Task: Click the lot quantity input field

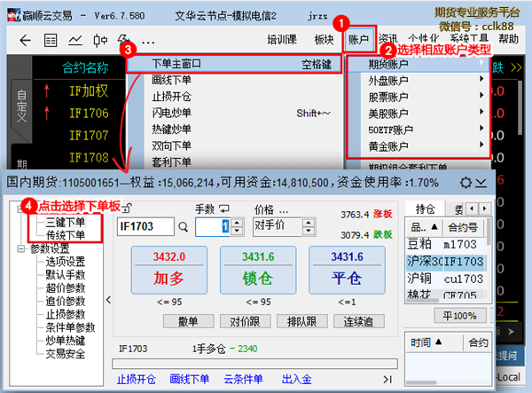Action: [x=213, y=227]
